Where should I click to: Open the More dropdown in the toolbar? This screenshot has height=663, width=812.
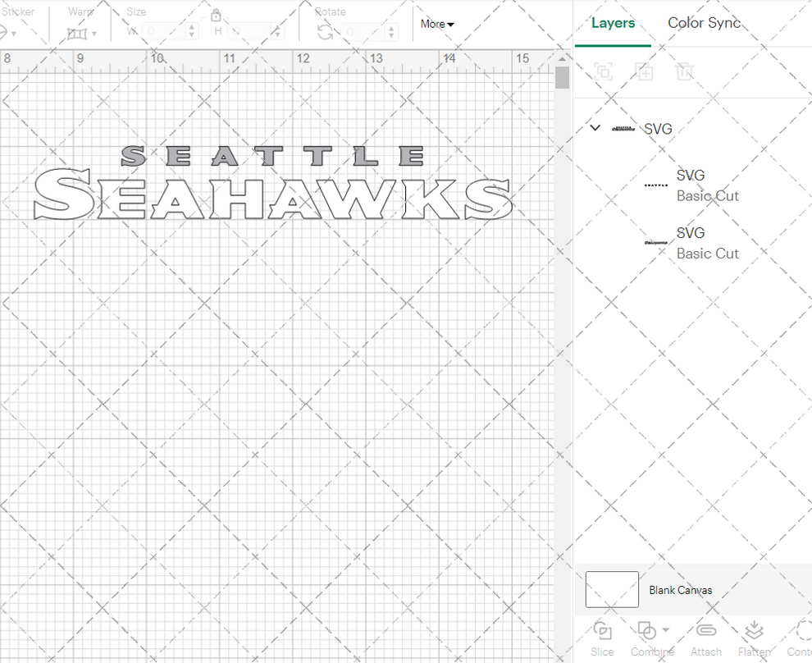coord(436,24)
